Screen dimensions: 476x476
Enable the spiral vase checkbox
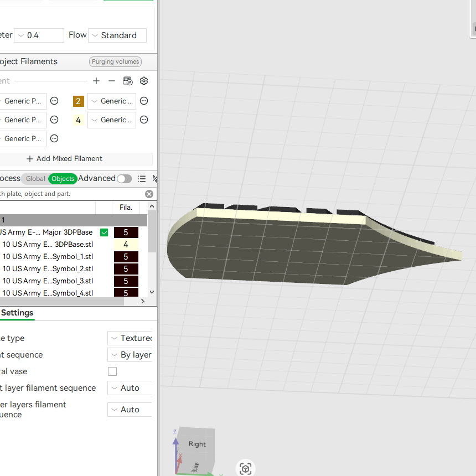point(112,371)
